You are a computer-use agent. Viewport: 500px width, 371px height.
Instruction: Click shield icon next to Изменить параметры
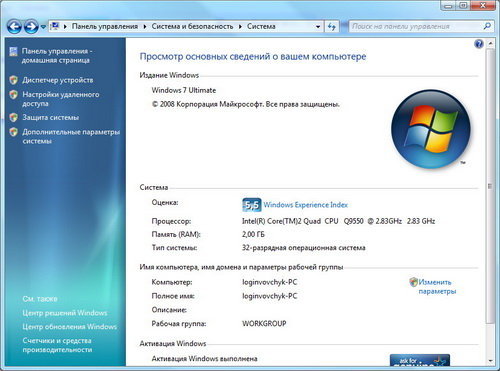click(413, 282)
